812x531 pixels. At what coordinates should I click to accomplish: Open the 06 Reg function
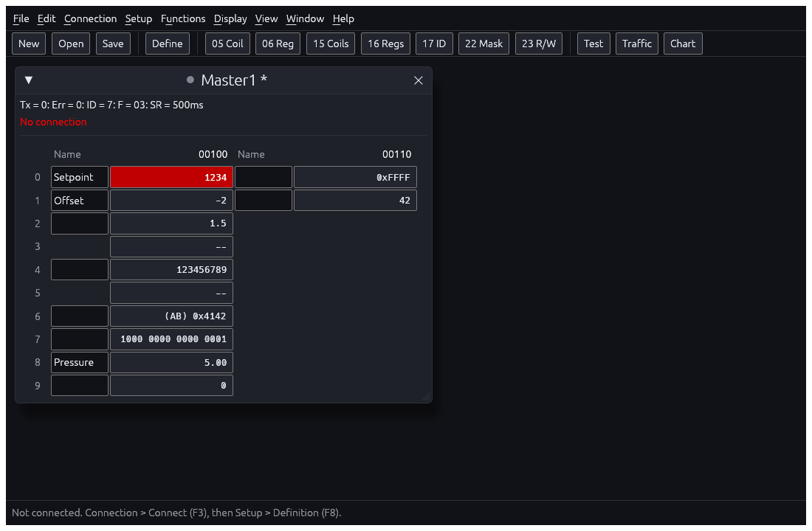click(x=278, y=44)
